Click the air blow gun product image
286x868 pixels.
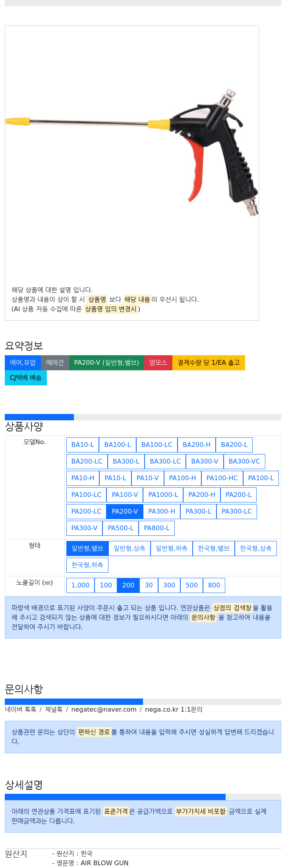(x=131, y=153)
